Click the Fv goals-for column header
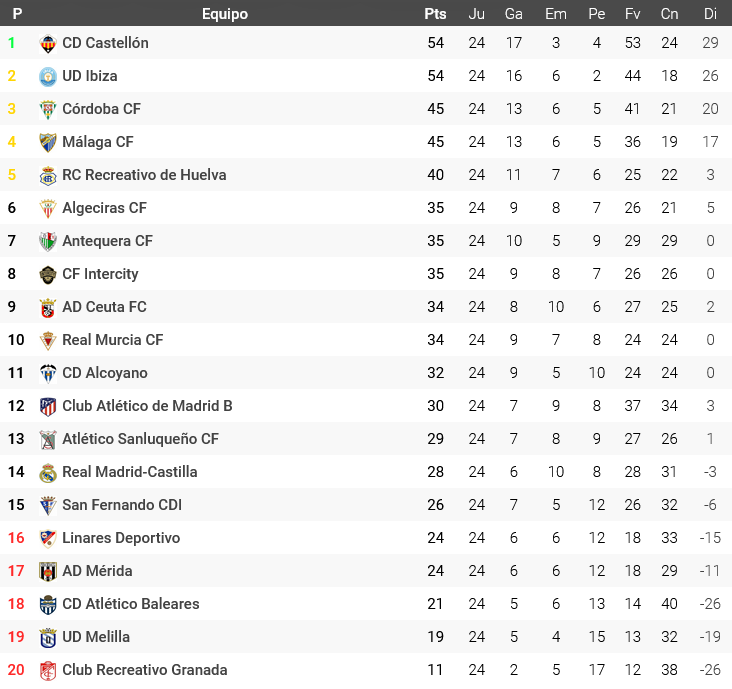Viewport: 732px width, 689px height. (x=632, y=14)
